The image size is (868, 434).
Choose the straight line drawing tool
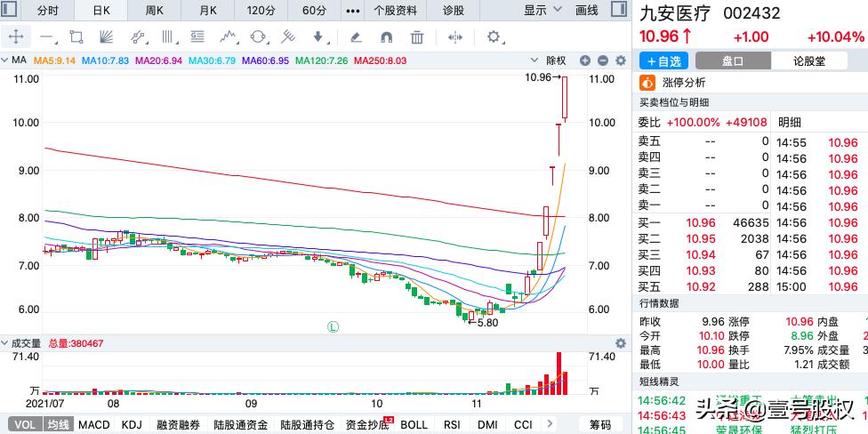[46, 37]
